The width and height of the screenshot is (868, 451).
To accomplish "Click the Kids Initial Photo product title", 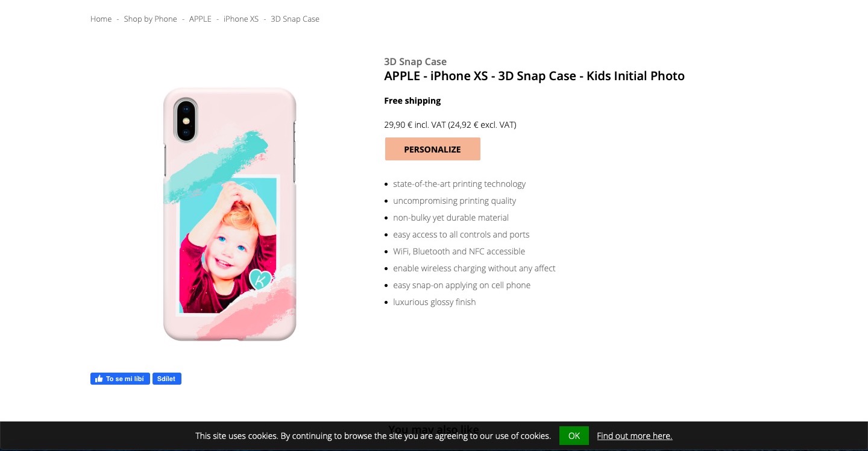I will [x=534, y=76].
